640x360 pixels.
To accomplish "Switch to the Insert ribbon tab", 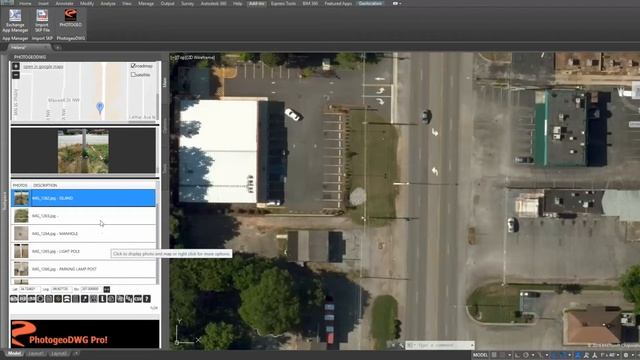I will click(43, 3).
